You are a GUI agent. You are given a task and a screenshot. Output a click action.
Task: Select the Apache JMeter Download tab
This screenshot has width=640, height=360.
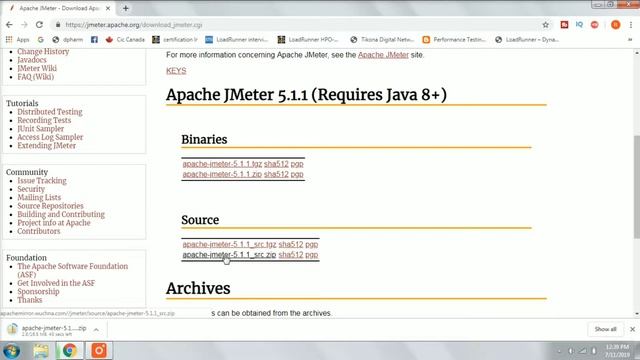click(x=60, y=8)
